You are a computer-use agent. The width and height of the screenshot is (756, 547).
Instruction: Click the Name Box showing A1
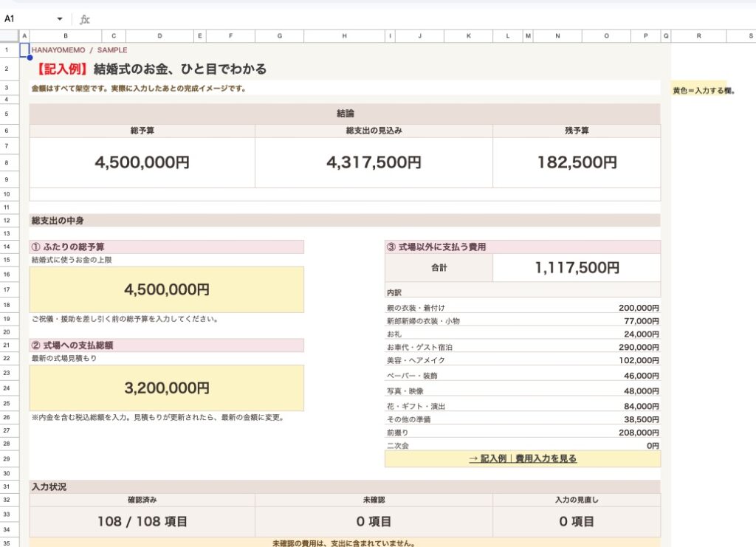[x=28, y=19]
